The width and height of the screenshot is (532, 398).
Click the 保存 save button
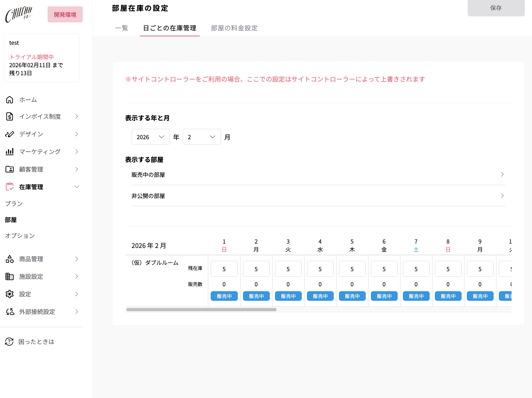(496, 8)
